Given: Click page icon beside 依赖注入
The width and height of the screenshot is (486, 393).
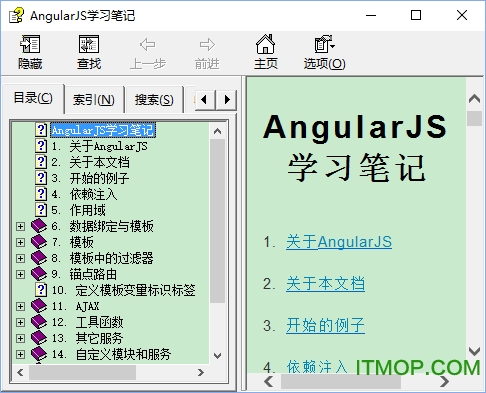Looking at the screenshot, I should pyautogui.click(x=41, y=194).
